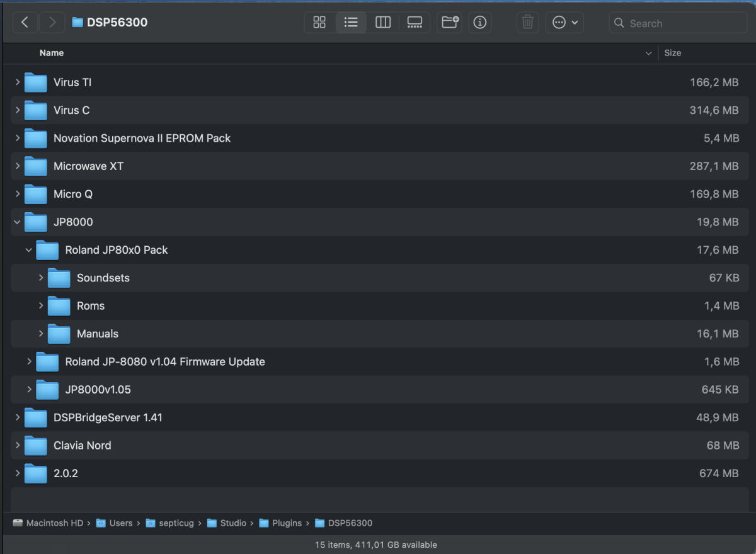The height and width of the screenshot is (554, 756).
Task: Select the Roms folder icon
Action: [x=59, y=306]
